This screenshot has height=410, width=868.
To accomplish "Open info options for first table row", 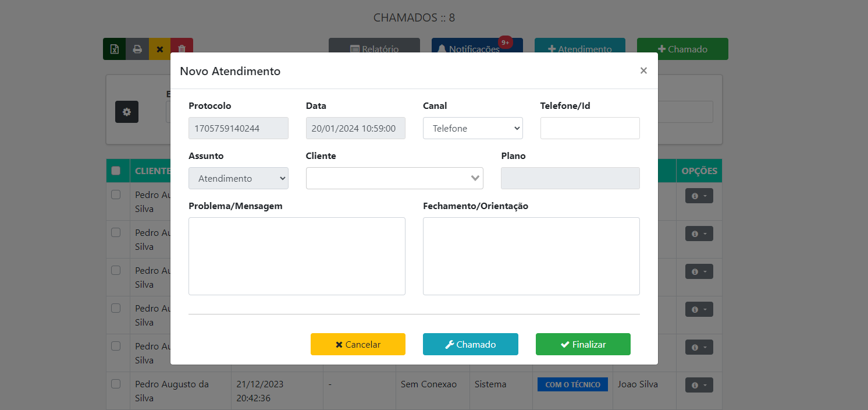I will pyautogui.click(x=699, y=196).
